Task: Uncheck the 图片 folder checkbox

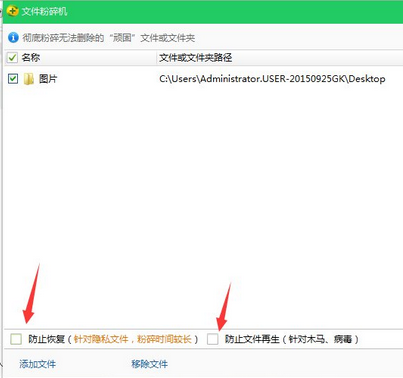Action: 13,79
